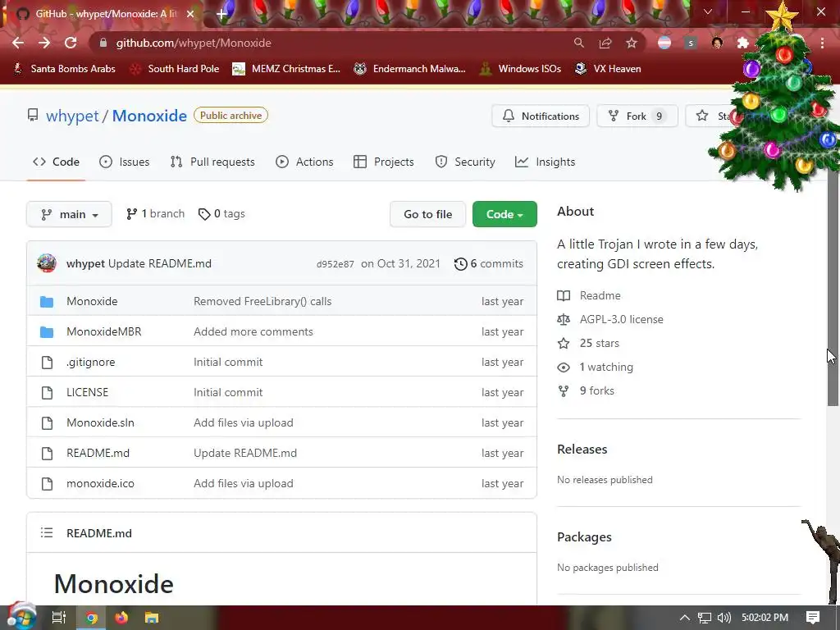Open the .gitignore file
This screenshot has height=630, width=840.
tap(90, 362)
